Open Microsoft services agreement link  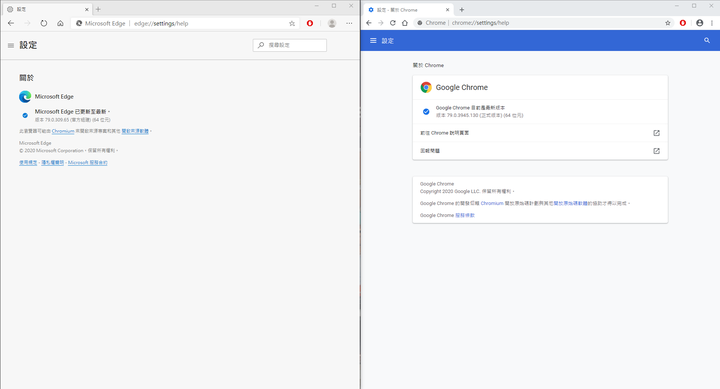[x=88, y=163]
